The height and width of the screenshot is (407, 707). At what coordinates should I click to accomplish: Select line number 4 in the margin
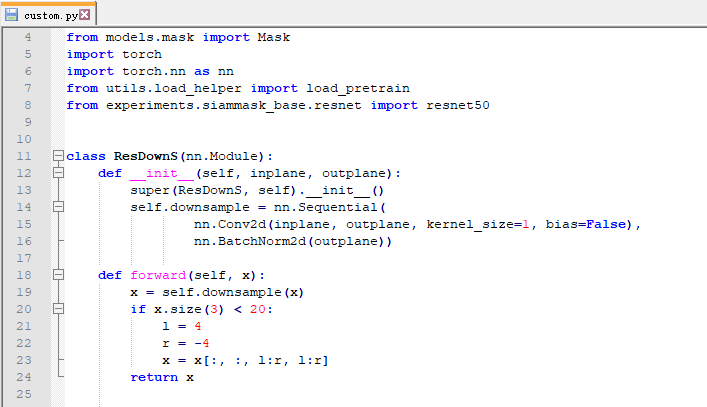[28, 37]
